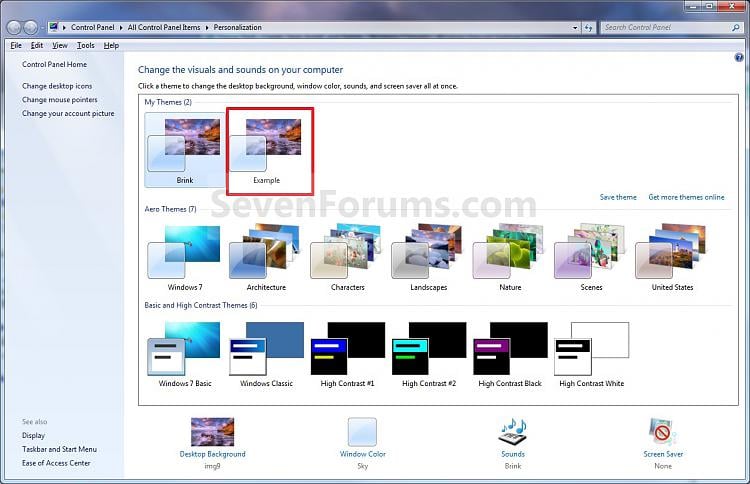Open Ease of Access Center link
Image resolution: width=750 pixels, height=484 pixels.
point(56,463)
